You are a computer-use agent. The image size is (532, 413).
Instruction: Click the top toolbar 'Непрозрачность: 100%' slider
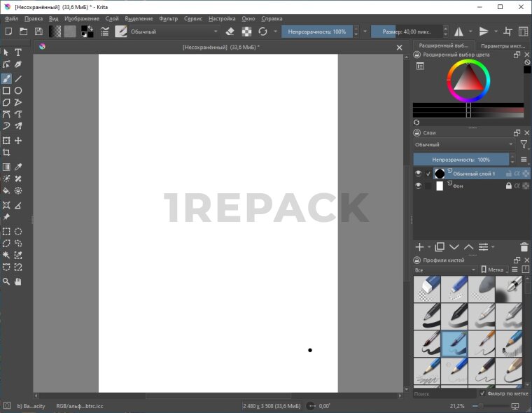[x=316, y=31]
